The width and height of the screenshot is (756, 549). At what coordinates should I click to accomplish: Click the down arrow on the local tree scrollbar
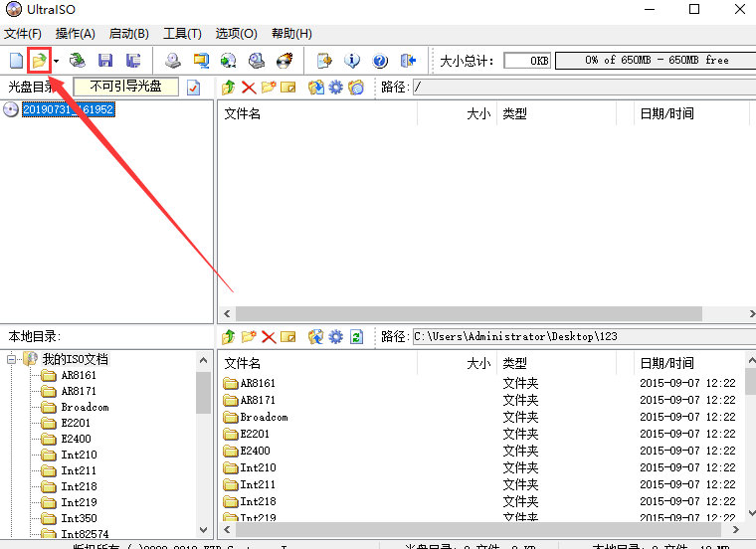[x=204, y=530]
